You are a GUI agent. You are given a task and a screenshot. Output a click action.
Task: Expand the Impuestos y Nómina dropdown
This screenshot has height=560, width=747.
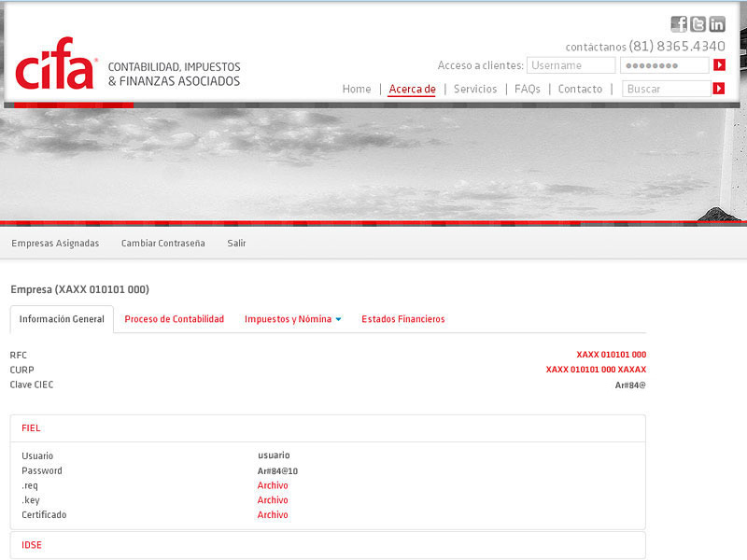click(x=292, y=319)
